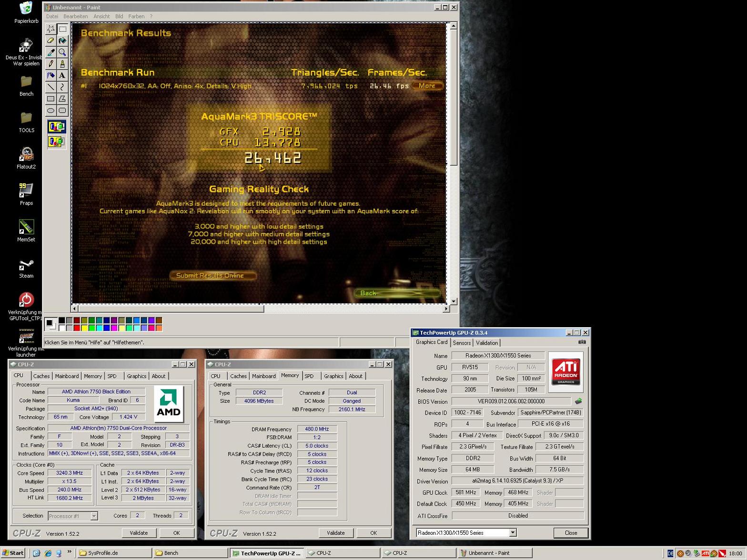Screen dimensions: 747x560
Task: Open the Papierkorb desktop icon
Action: (26, 13)
